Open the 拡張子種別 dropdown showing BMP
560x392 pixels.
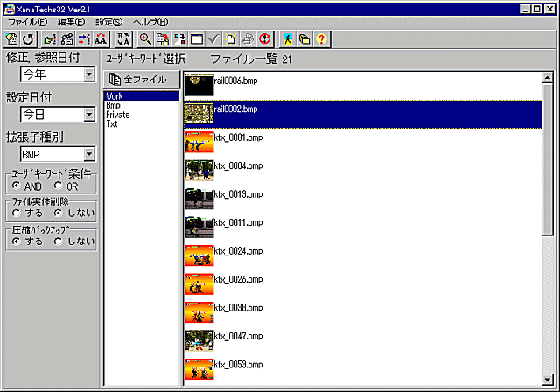pyautogui.click(x=89, y=155)
